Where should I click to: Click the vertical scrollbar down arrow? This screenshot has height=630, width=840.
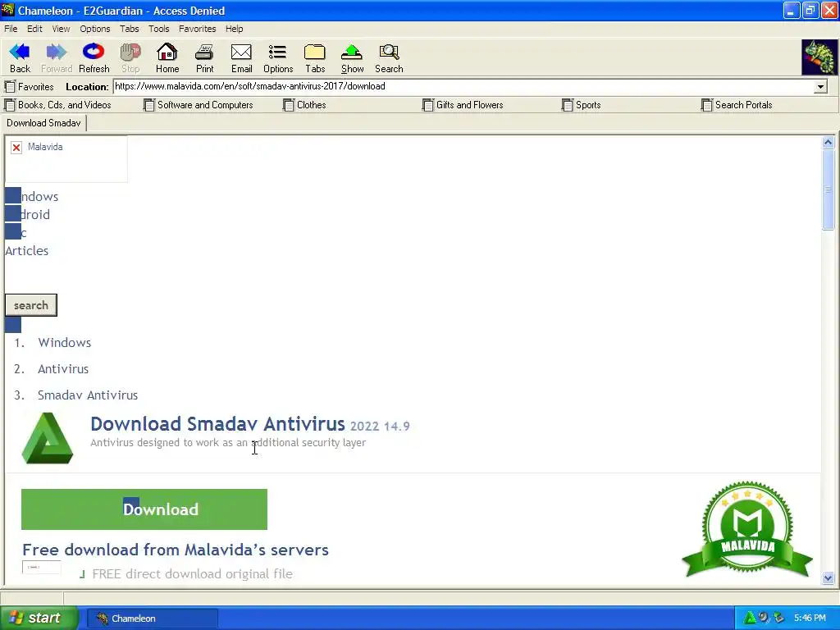(829, 578)
